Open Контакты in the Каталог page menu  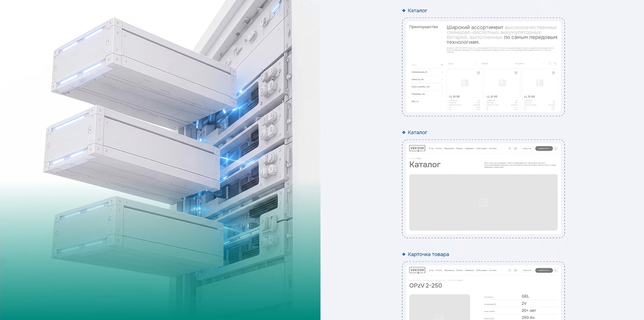pos(493,148)
